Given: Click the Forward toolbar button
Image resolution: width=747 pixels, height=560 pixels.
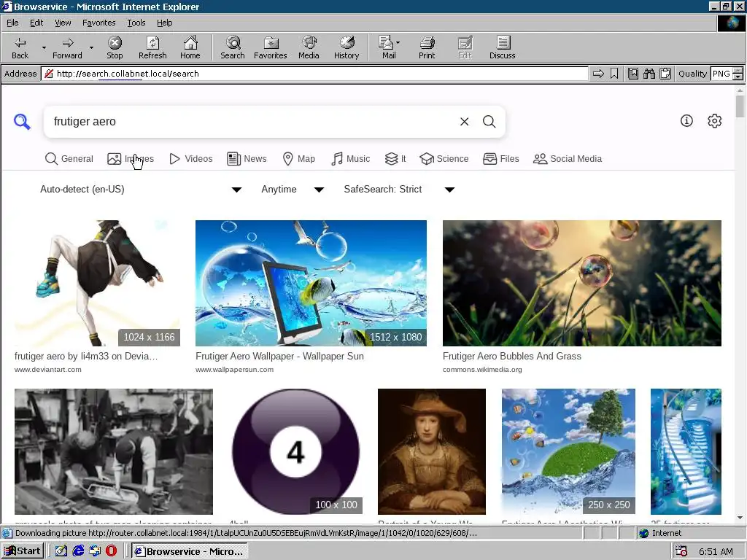Looking at the screenshot, I should pos(67,47).
